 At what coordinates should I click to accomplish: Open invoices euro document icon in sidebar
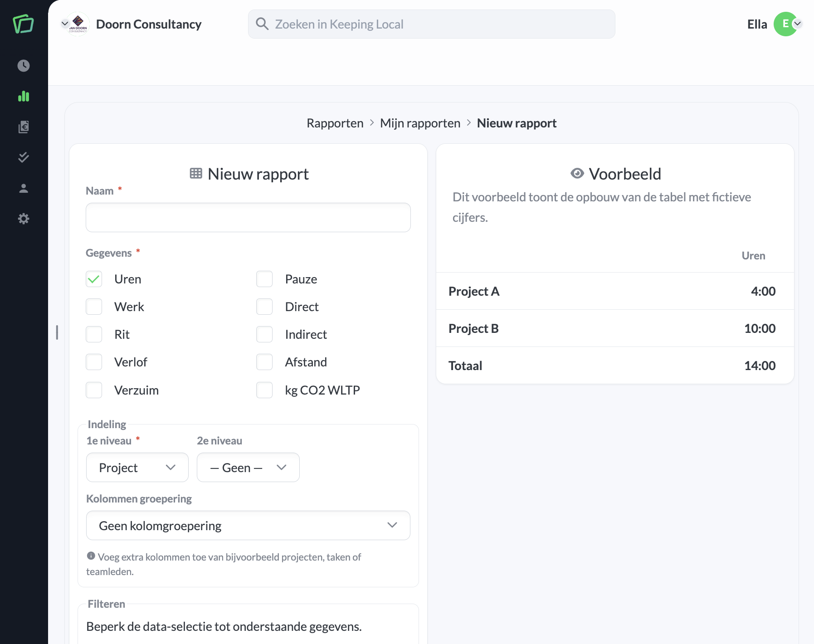[x=24, y=127]
